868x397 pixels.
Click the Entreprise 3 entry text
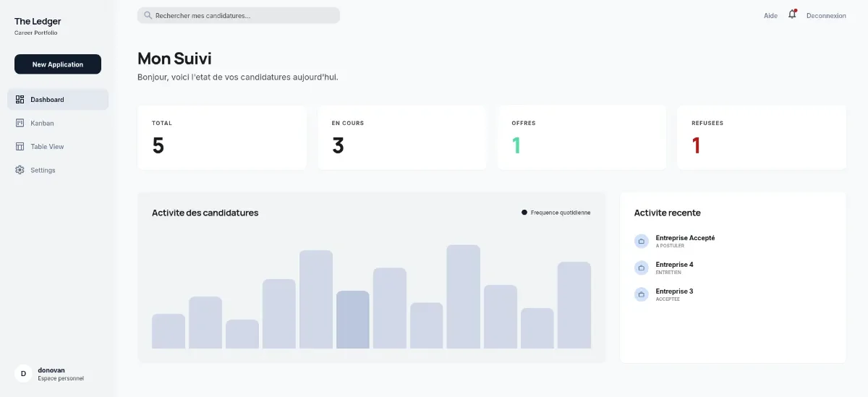674,291
